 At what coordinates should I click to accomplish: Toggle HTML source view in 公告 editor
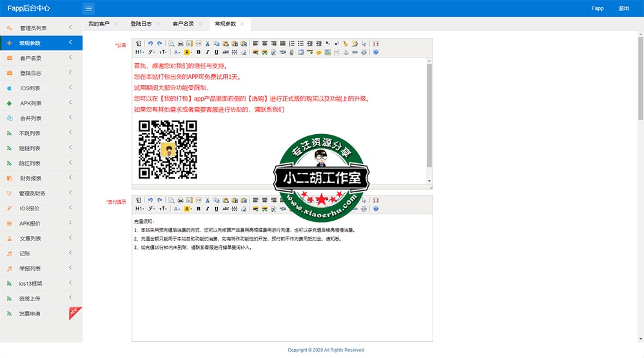(x=139, y=44)
